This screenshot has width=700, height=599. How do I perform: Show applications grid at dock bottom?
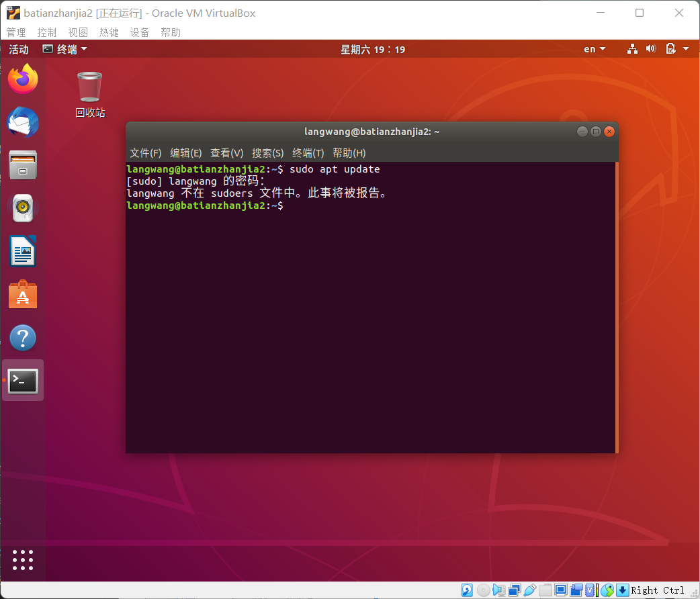tap(23, 560)
